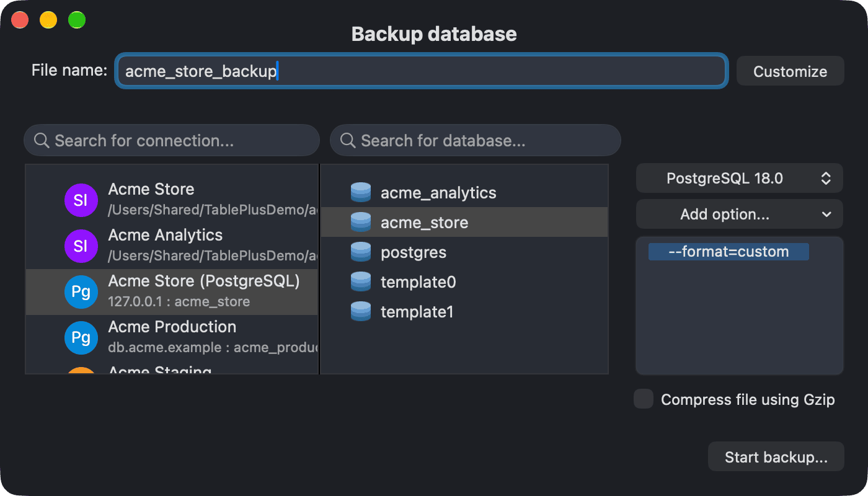Viewport: 868px width, 496px height.
Task: Select the --format=custom option entry
Action: tap(728, 252)
